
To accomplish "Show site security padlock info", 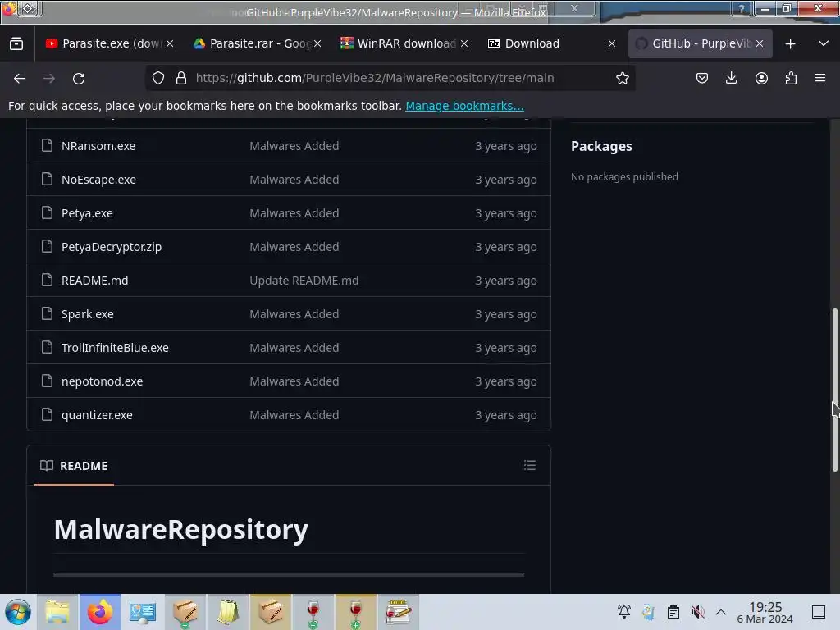I will click(181, 78).
